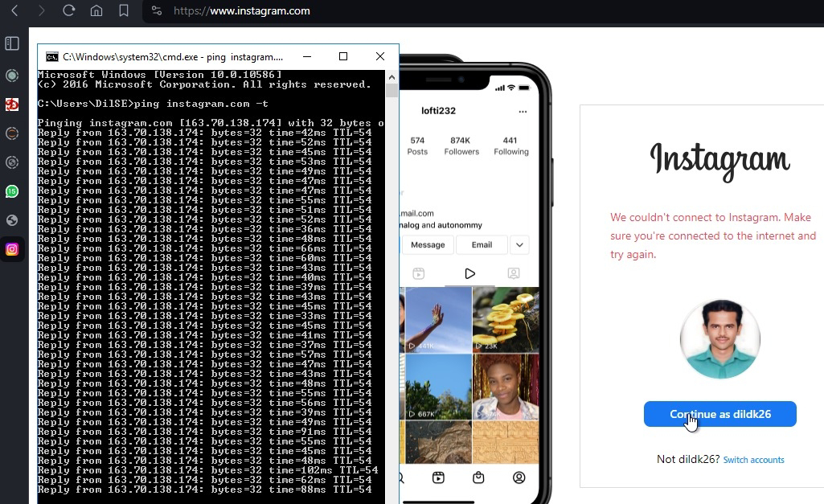824x504 pixels.
Task: Click the 'We couldn't connect to Instagram' error
Action: click(x=713, y=236)
